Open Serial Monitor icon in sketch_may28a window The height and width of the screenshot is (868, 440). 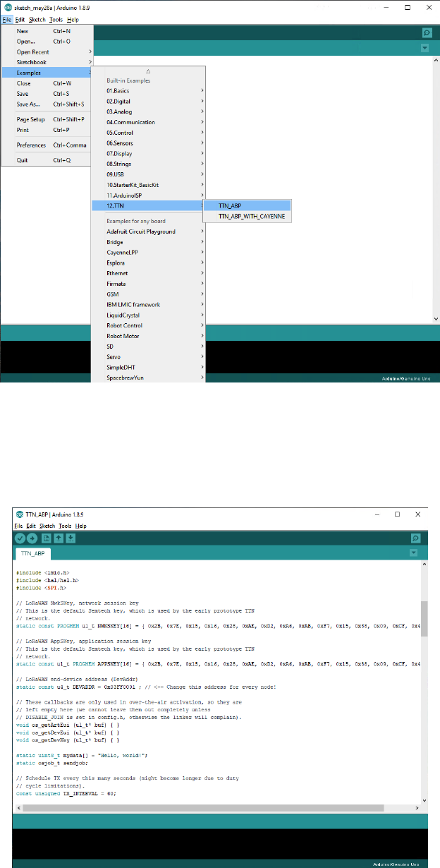click(426, 32)
